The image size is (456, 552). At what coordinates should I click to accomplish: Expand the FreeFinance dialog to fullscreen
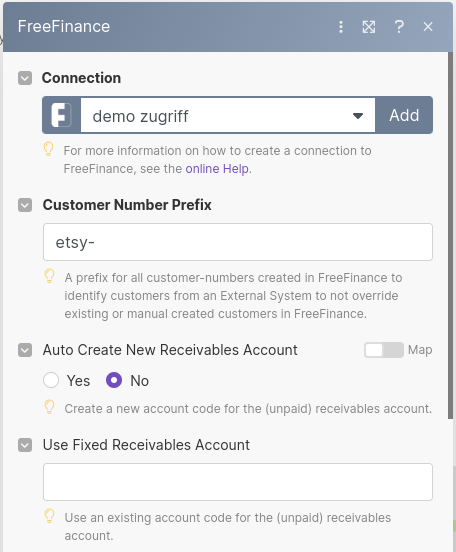pyautogui.click(x=369, y=27)
